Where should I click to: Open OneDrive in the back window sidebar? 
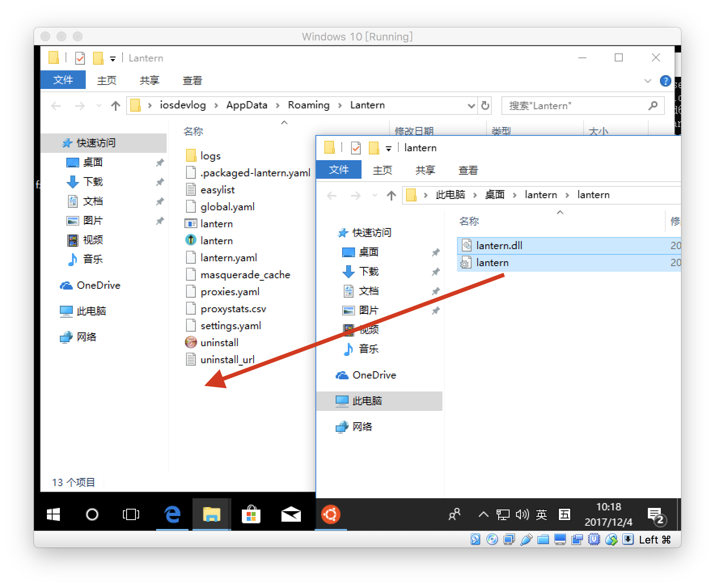[x=99, y=285]
